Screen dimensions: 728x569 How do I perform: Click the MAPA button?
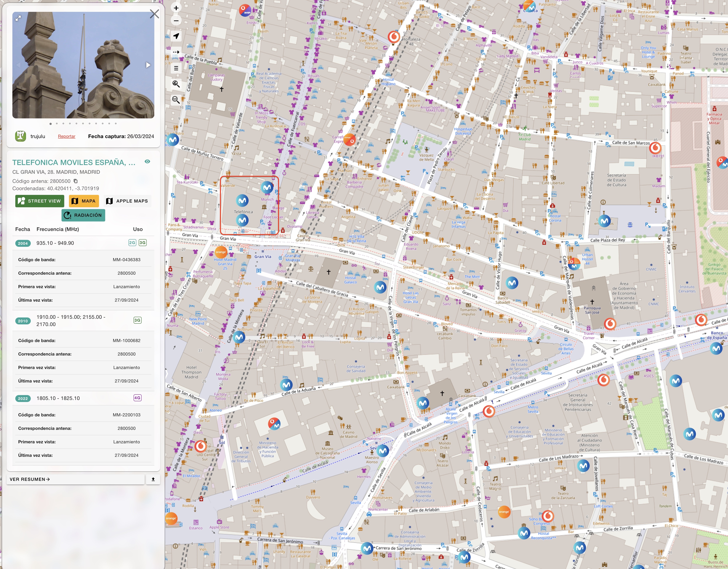tap(84, 201)
